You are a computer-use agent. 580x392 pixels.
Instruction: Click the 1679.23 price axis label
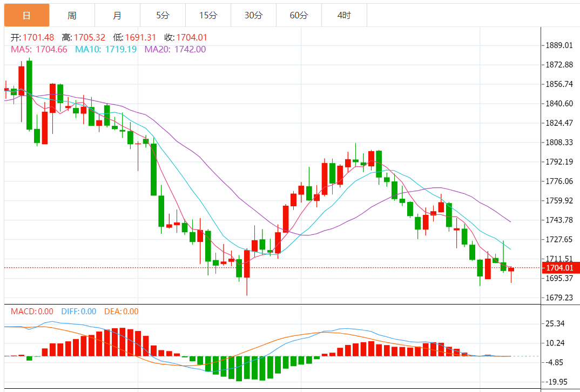[559, 298]
